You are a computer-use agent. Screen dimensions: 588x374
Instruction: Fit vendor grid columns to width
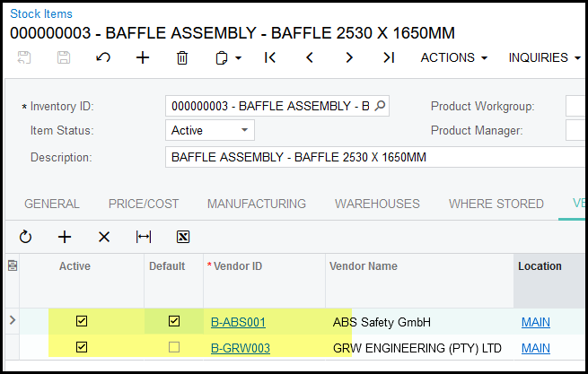[x=144, y=237]
